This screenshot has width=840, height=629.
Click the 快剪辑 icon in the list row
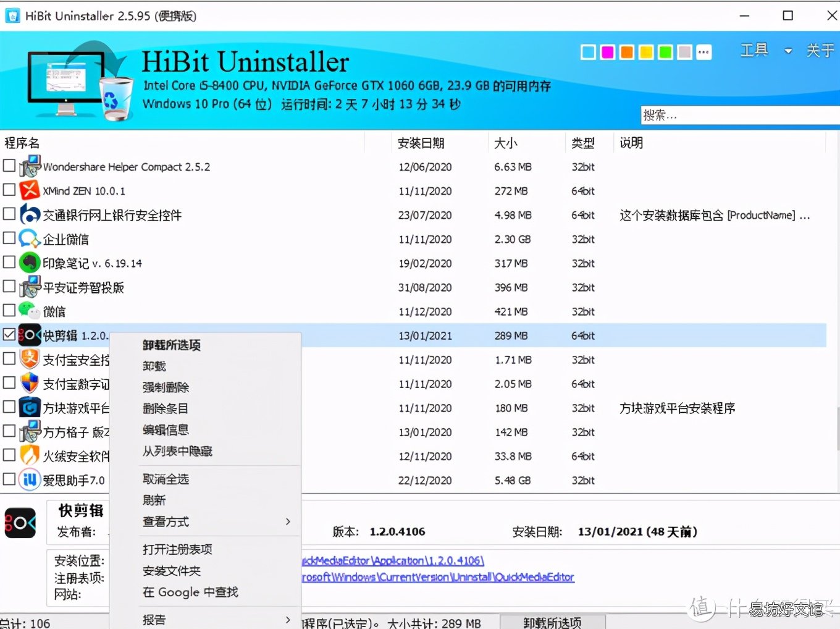(x=30, y=335)
